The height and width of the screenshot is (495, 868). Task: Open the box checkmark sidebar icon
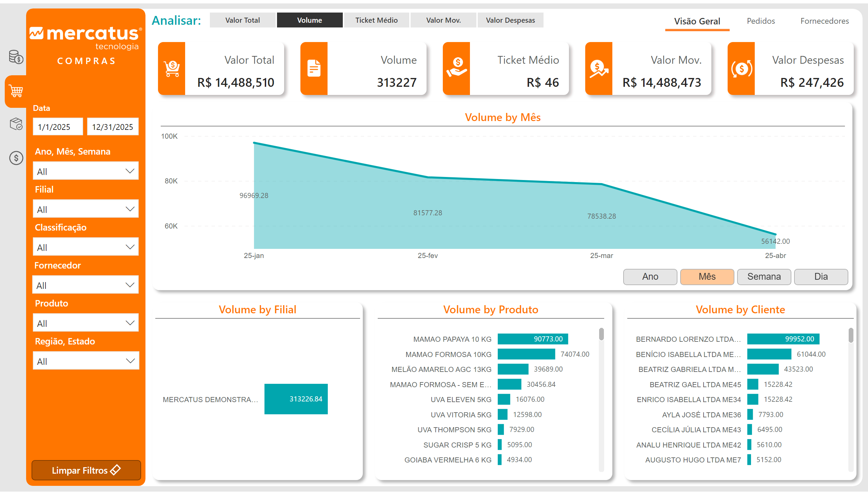point(16,124)
